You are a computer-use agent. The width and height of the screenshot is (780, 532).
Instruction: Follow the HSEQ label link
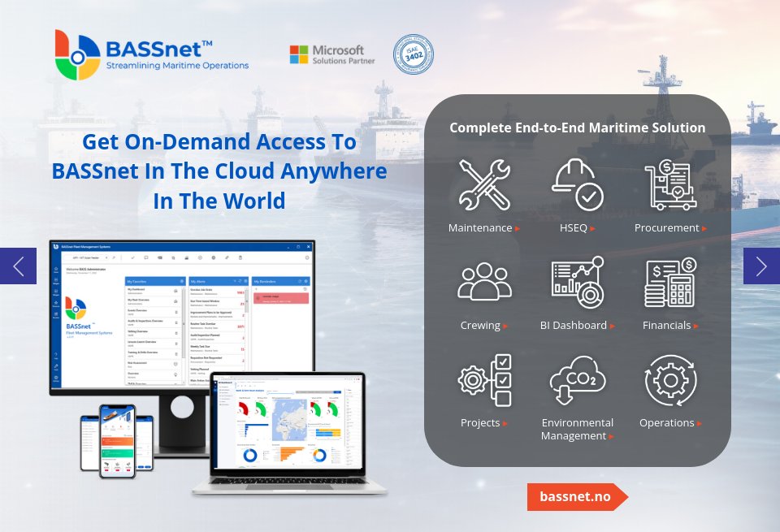[574, 228]
